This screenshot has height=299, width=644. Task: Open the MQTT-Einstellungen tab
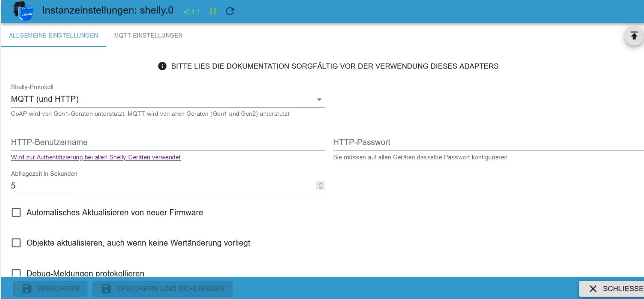tap(148, 35)
